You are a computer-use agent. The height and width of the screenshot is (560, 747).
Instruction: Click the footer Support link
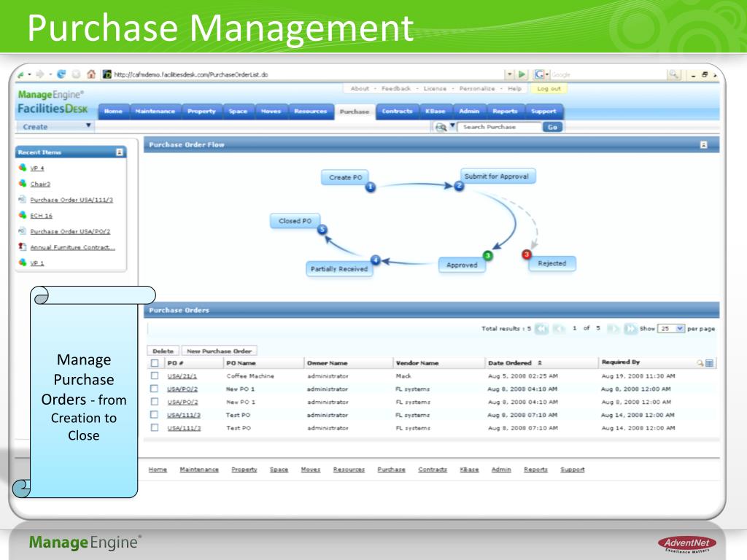(x=572, y=470)
